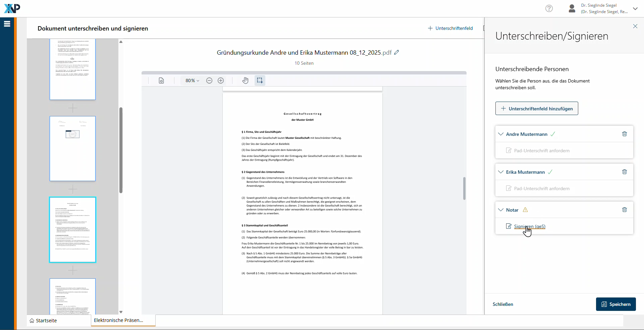The width and height of the screenshot is (644, 330).
Task: Click the zoom in plus icon
Action: point(221,80)
